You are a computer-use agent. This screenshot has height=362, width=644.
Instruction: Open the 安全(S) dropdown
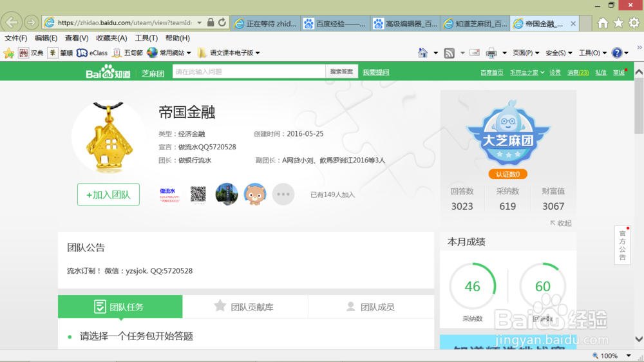558,53
